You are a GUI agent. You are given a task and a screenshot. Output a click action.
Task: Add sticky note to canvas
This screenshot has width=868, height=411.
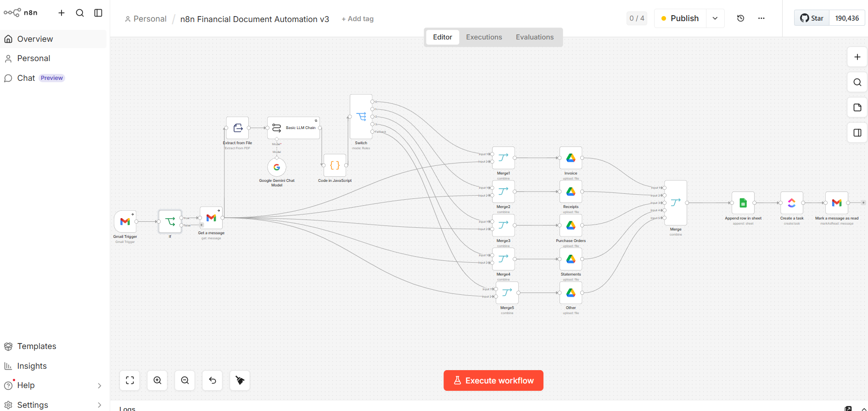pos(857,107)
